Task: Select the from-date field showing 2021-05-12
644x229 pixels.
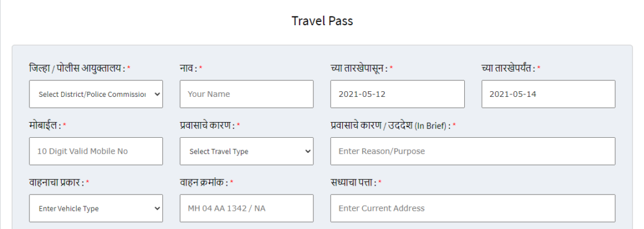Action: coord(397,94)
